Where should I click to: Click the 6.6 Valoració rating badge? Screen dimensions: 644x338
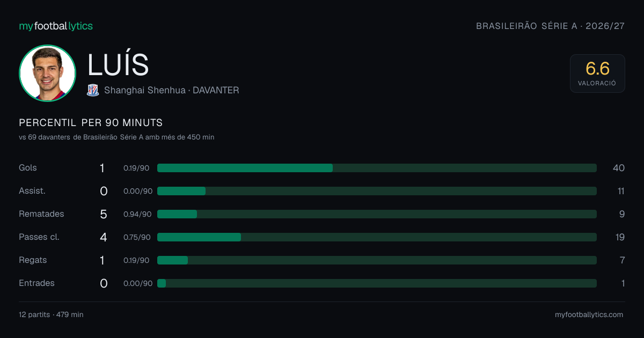tap(597, 74)
